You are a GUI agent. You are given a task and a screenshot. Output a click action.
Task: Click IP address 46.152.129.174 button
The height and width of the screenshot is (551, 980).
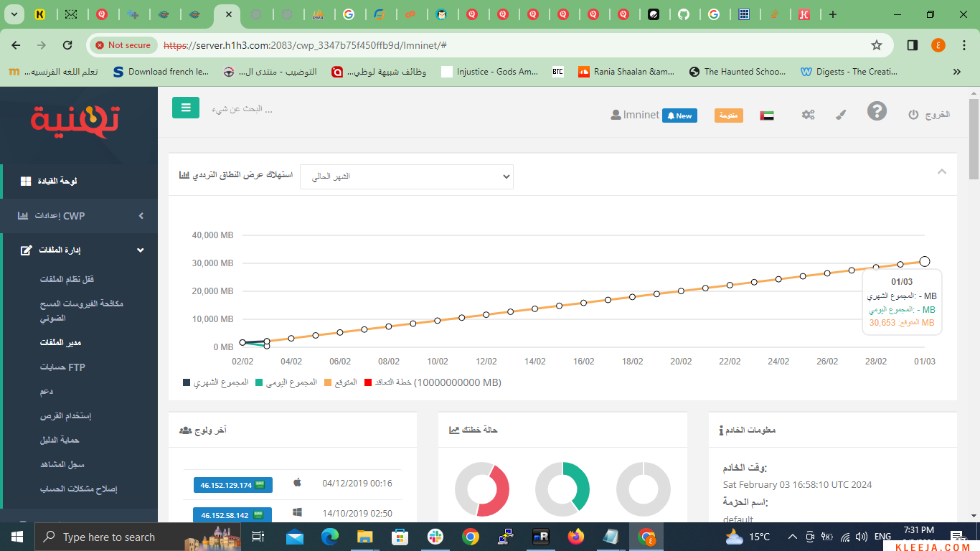tap(232, 485)
